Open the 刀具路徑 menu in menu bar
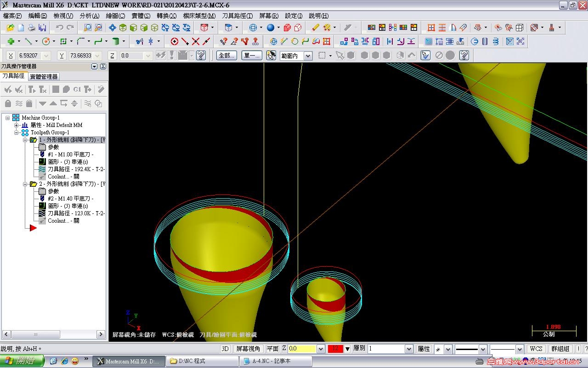The image size is (588, 368). pyautogui.click(x=237, y=16)
